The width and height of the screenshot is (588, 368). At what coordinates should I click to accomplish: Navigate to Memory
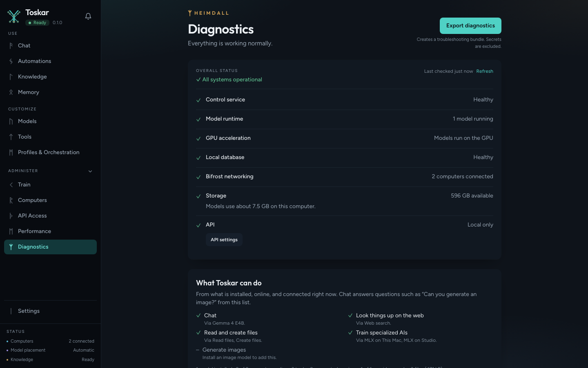click(x=50, y=92)
